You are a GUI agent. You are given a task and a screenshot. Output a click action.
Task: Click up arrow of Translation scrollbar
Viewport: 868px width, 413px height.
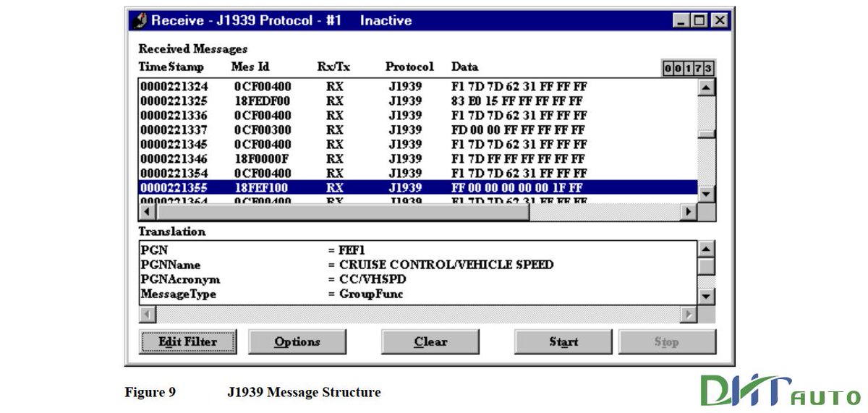[x=707, y=249]
